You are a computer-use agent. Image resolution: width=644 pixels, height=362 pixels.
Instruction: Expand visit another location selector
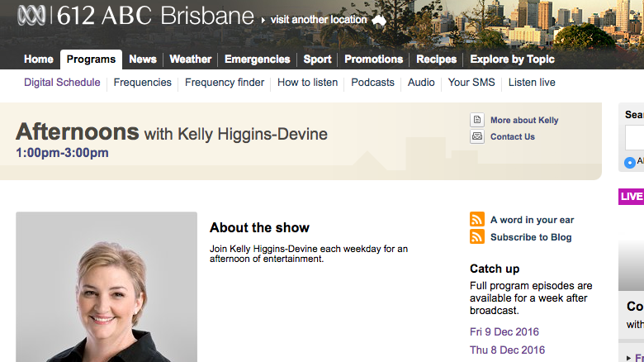coord(318,20)
